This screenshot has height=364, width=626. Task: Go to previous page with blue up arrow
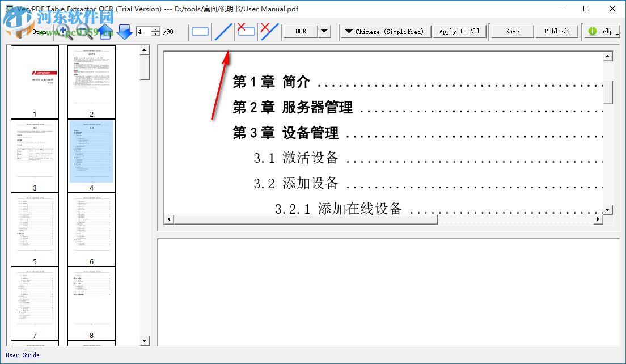[x=105, y=32]
